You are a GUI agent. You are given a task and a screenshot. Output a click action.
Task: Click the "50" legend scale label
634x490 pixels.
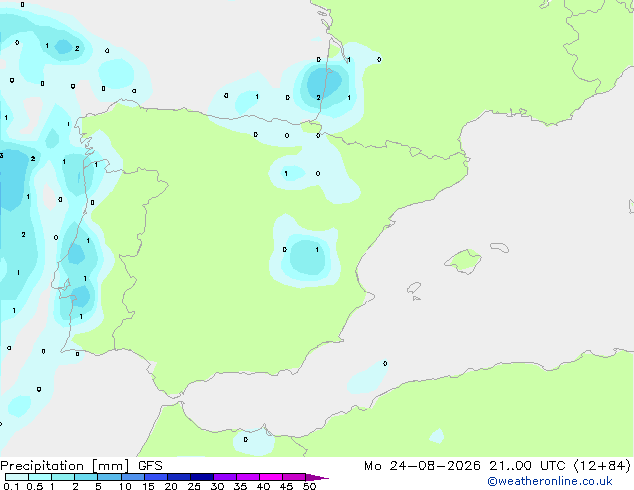click(x=309, y=486)
